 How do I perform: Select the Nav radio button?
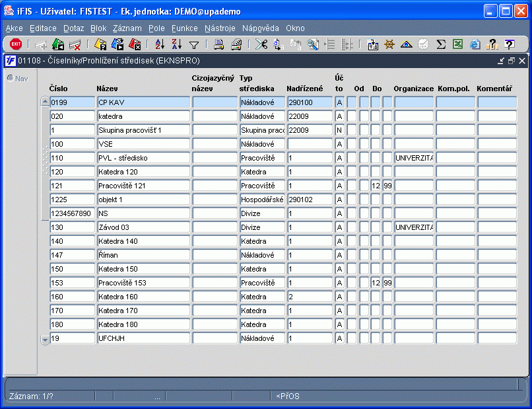(11, 78)
